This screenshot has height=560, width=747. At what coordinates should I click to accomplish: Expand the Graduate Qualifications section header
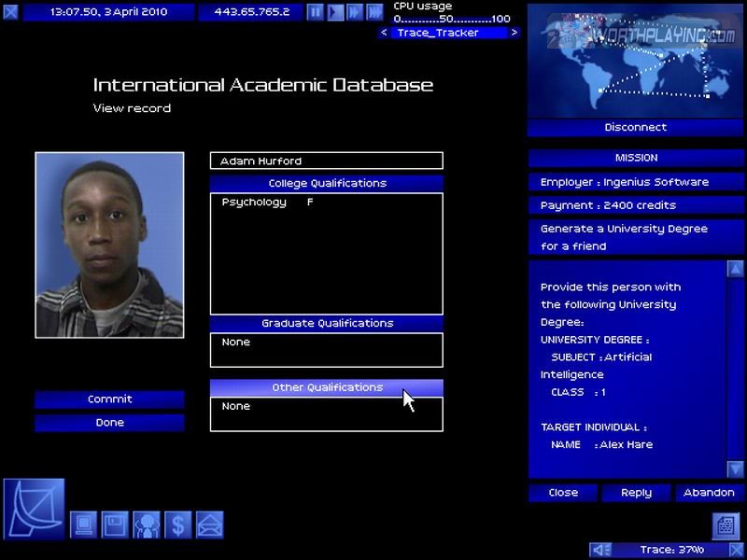pyautogui.click(x=327, y=323)
